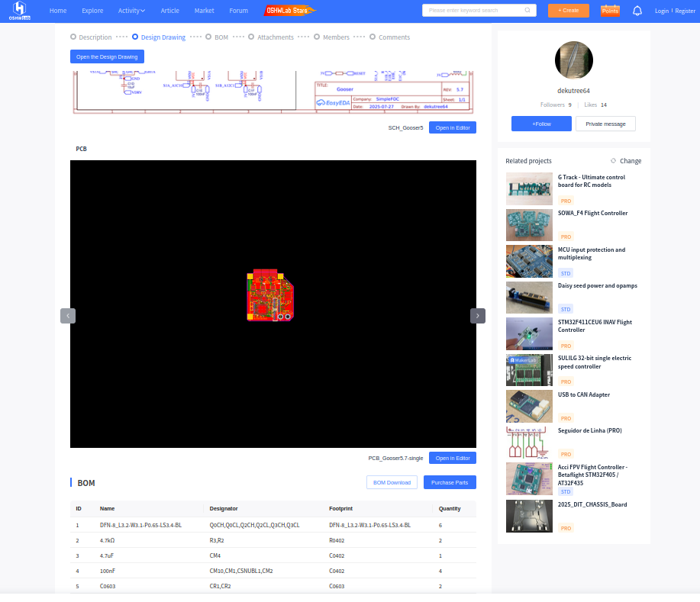The height and width of the screenshot is (602, 700).
Task: Go to previous PCB image arrow
Action: (x=68, y=315)
